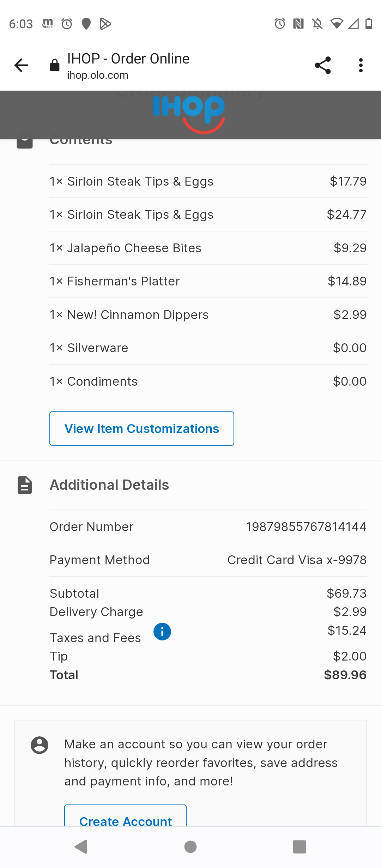Viewport: 381px width, 868px height.
Task: Tap the New! Cinnamon Dippers row
Action: click(208, 315)
